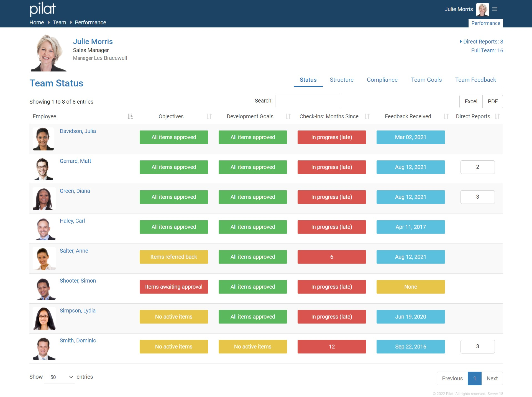Export table to PDF

pyautogui.click(x=493, y=101)
